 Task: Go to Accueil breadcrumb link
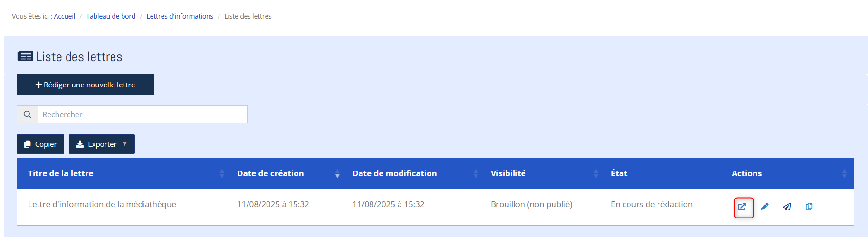click(x=65, y=16)
